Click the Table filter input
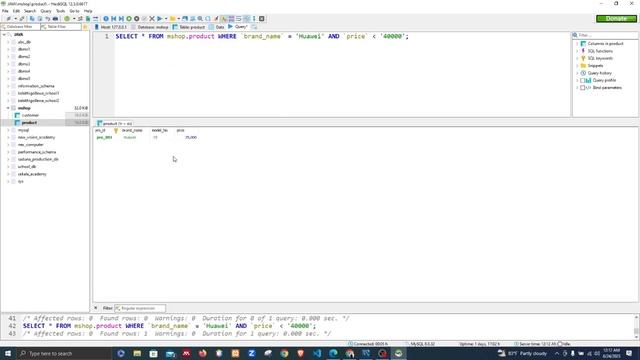Screen dimensions: 640x360 61,27
